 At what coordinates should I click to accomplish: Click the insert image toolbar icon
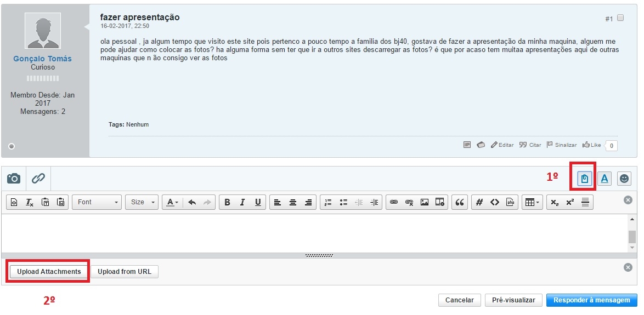tap(425, 202)
